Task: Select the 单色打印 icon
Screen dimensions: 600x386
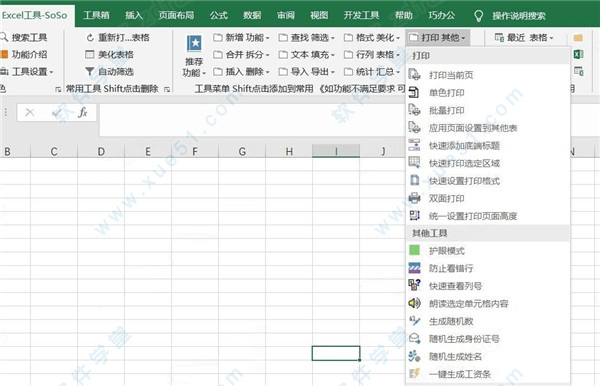Action: pyautogui.click(x=414, y=92)
